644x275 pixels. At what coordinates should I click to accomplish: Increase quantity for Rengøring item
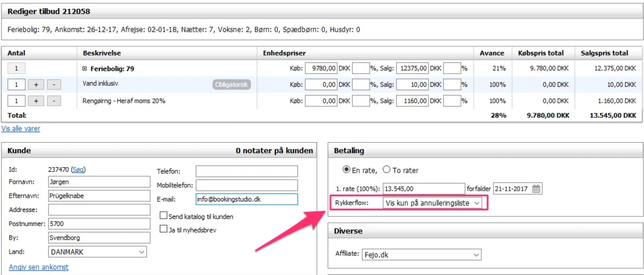(x=36, y=101)
